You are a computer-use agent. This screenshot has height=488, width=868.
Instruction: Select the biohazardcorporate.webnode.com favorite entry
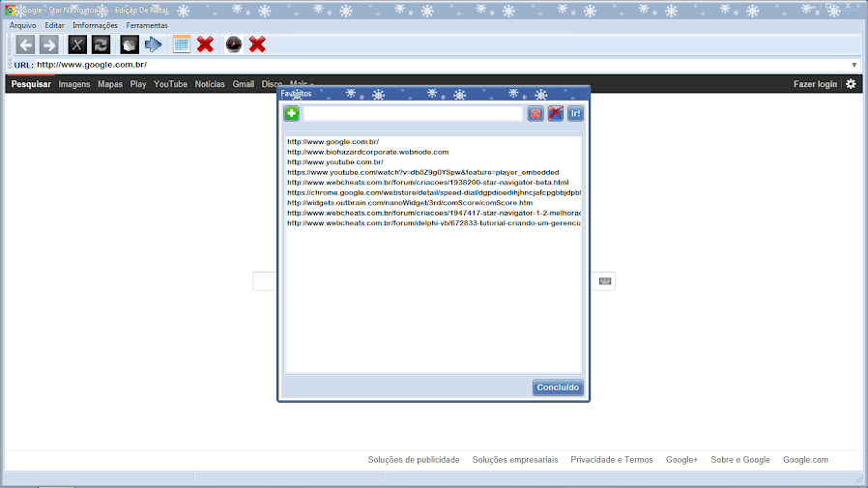367,152
